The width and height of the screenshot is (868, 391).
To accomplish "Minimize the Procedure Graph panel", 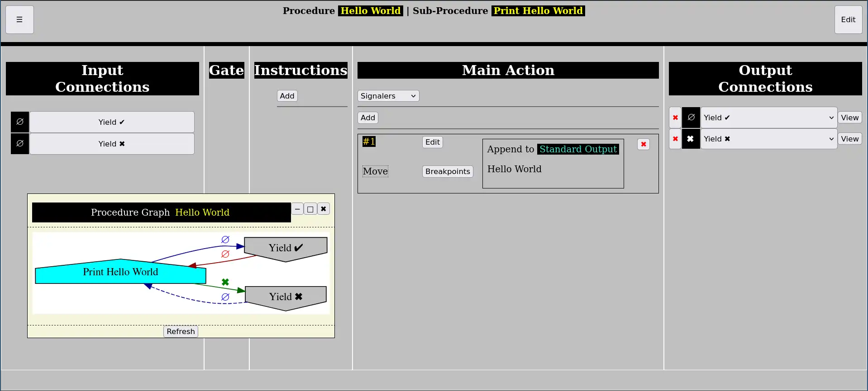I will (297, 209).
